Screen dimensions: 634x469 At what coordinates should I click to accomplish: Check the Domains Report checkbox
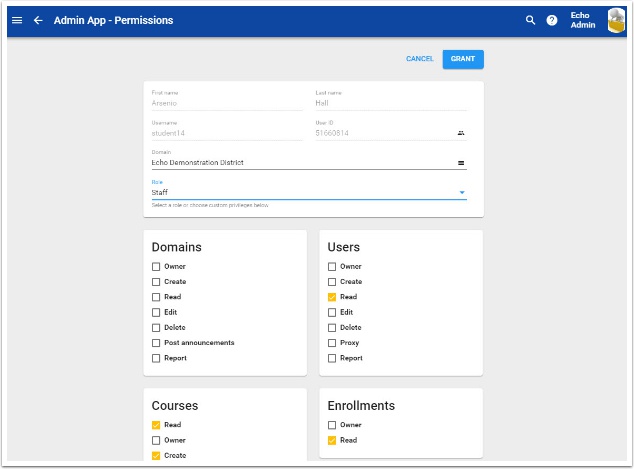pyautogui.click(x=156, y=358)
